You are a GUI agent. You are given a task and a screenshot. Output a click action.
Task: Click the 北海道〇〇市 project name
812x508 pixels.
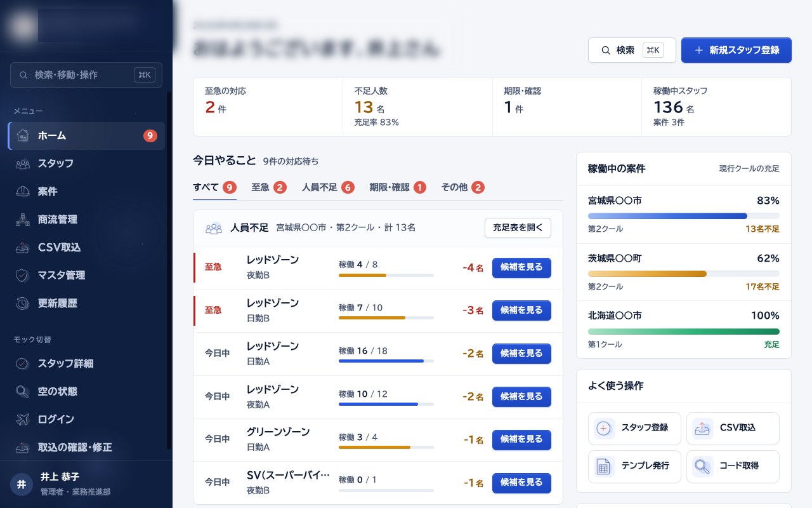tap(615, 316)
